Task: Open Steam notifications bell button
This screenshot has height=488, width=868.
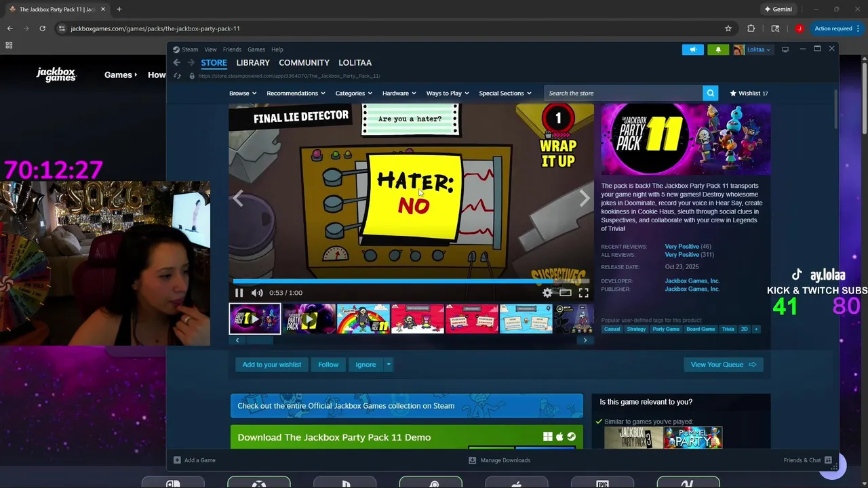Action: 718,49
